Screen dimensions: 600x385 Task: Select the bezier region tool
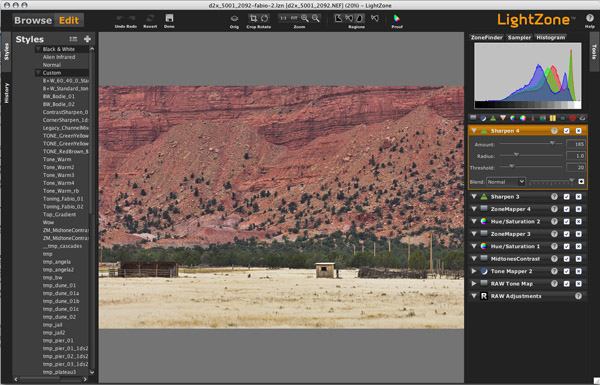[x=360, y=18]
